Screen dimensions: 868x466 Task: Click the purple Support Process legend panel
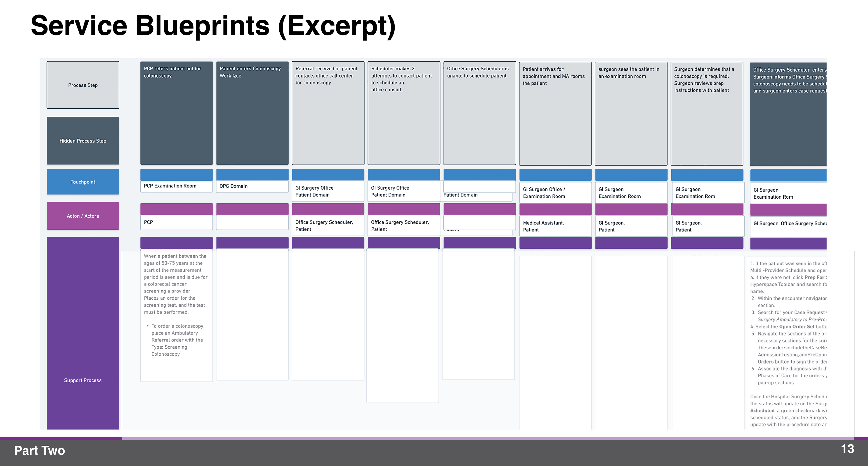(x=83, y=380)
